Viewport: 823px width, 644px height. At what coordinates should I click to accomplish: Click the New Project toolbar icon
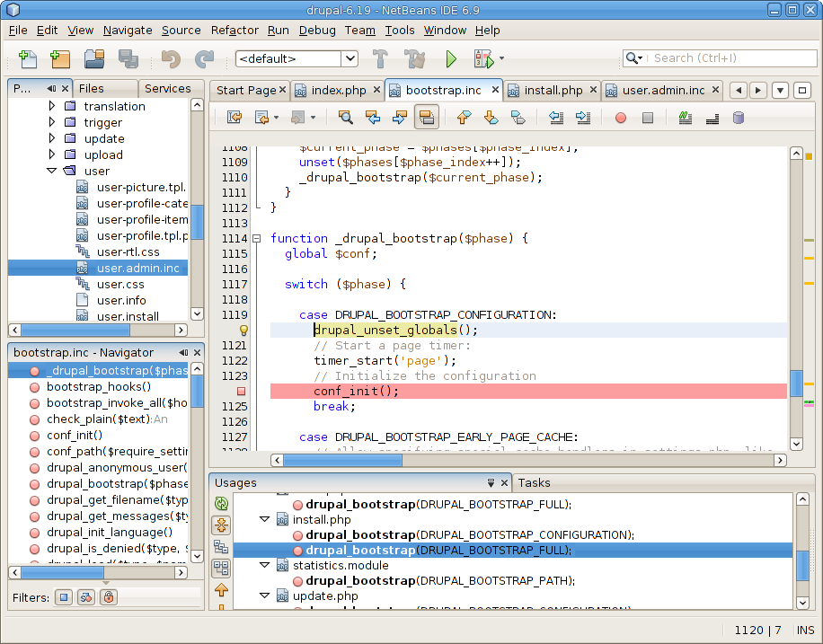pos(60,58)
